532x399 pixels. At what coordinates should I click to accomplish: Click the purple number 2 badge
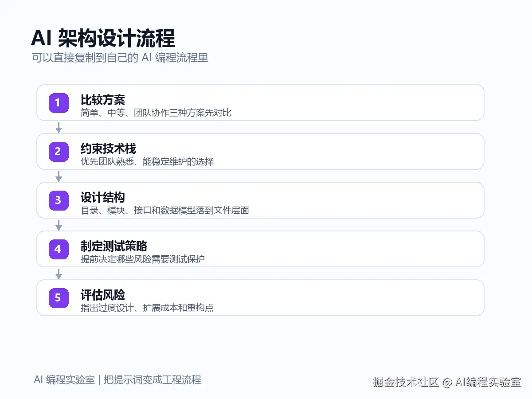pos(58,152)
